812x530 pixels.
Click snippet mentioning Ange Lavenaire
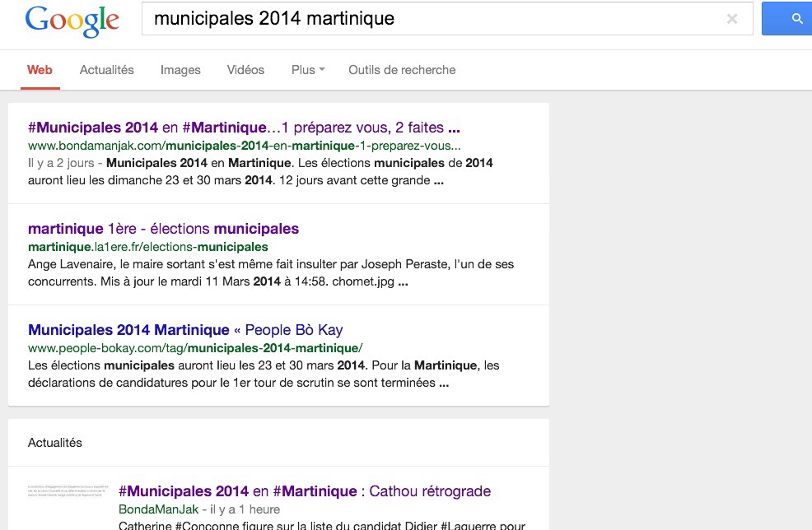pyautogui.click(x=271, y=272)
